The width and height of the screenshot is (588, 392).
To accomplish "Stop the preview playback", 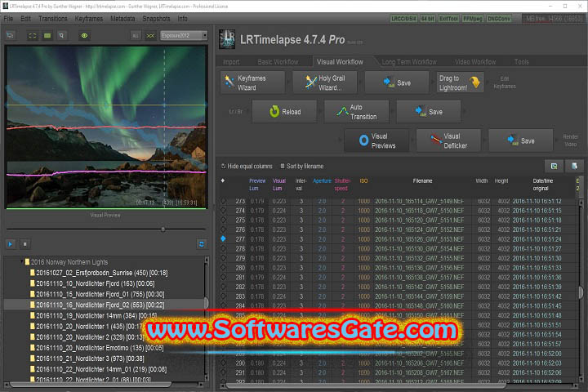I will click(x=24, y=244).
